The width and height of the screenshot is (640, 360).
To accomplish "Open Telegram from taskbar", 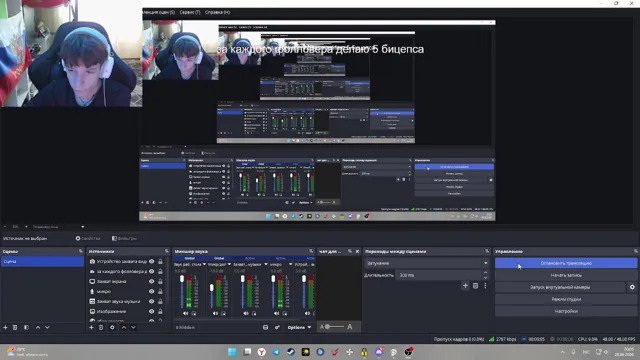I will click(x=276, y=352).
